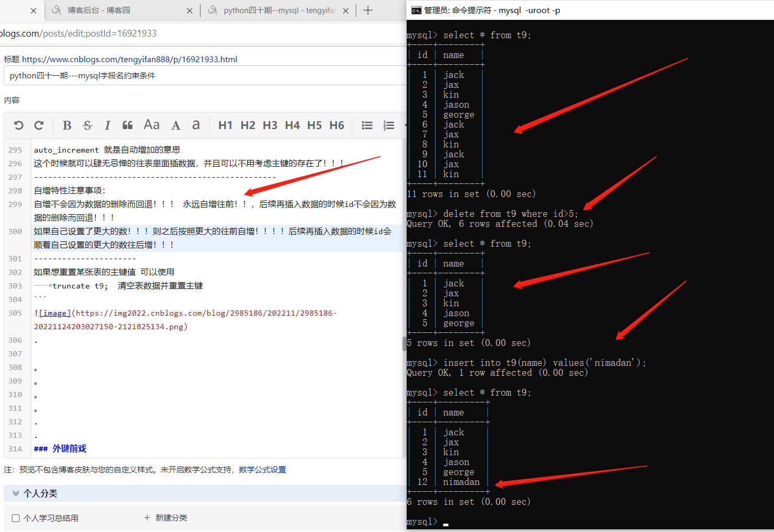The image size is (774, 532).
Task: Toggle bold formatting with the B icon
Action: click(x=67, y=125)
